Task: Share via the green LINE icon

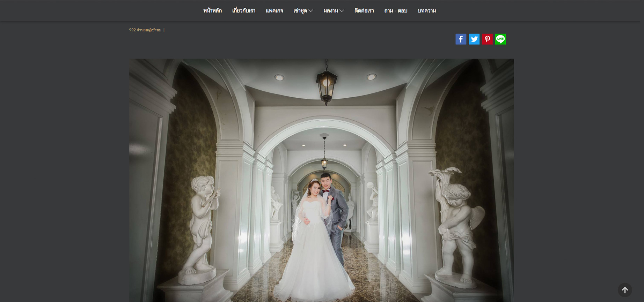Action: pyautogui.click(x=500, y=39)
